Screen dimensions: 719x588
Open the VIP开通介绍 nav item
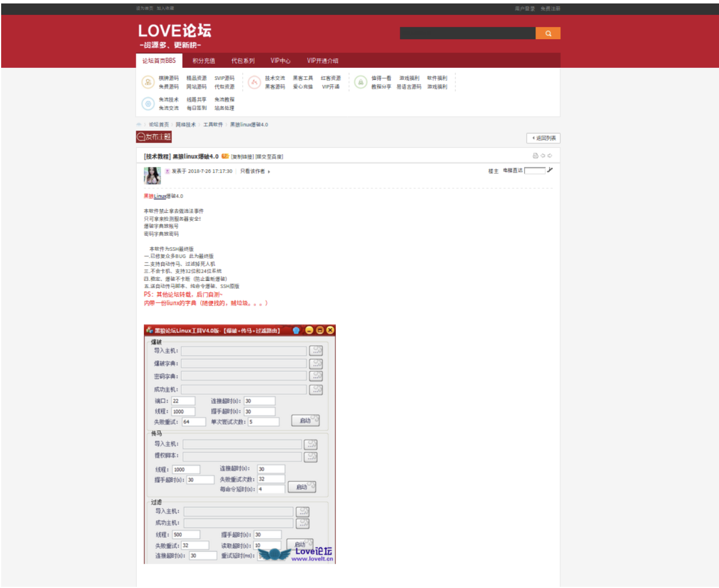click(323, 60)
